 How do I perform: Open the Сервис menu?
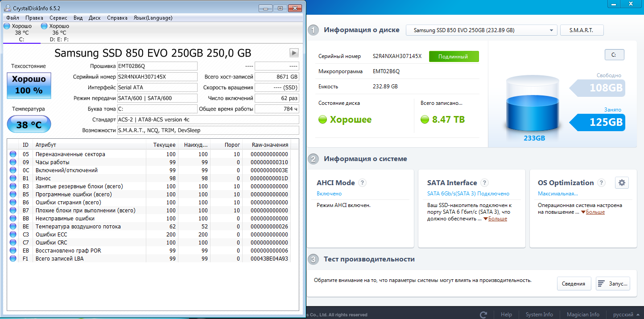click(58, 18)
